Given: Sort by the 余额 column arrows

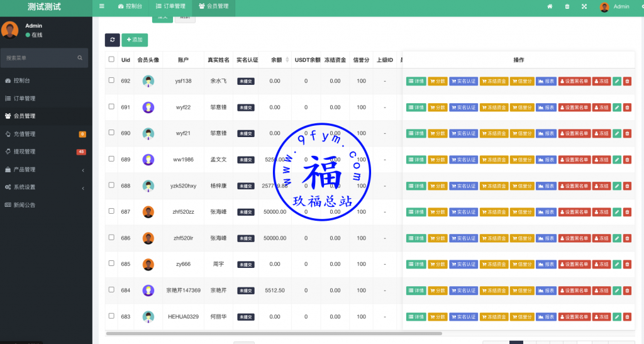Looking at the screenshot, I should pos(287,60).
